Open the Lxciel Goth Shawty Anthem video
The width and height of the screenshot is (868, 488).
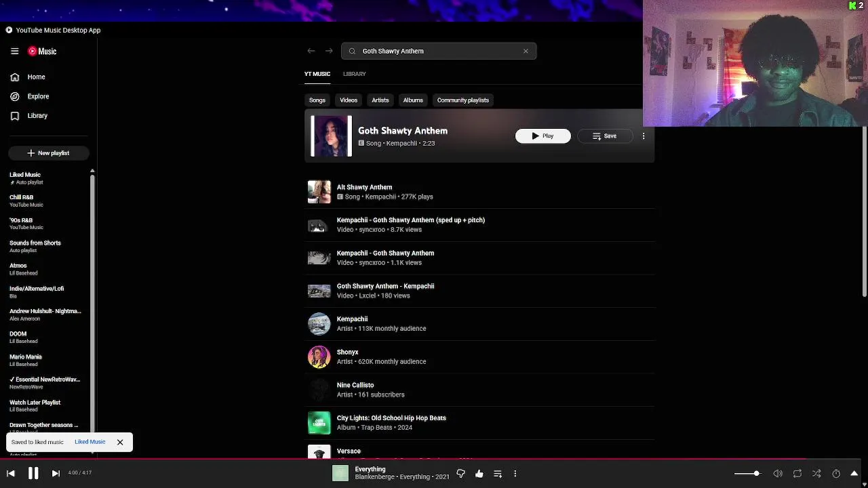(x=479, y=291)
